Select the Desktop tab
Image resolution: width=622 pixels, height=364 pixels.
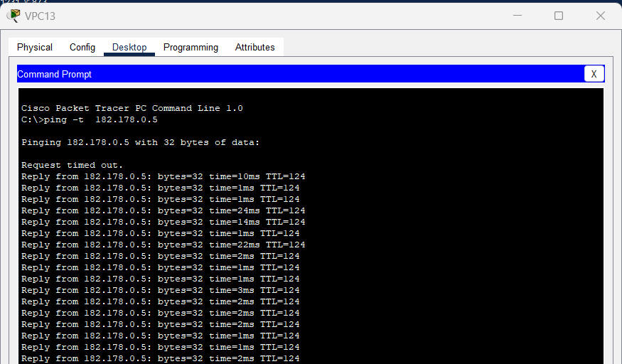129,48
